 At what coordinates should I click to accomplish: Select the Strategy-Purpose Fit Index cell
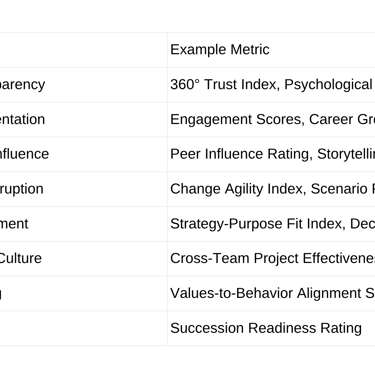point(271,224)
